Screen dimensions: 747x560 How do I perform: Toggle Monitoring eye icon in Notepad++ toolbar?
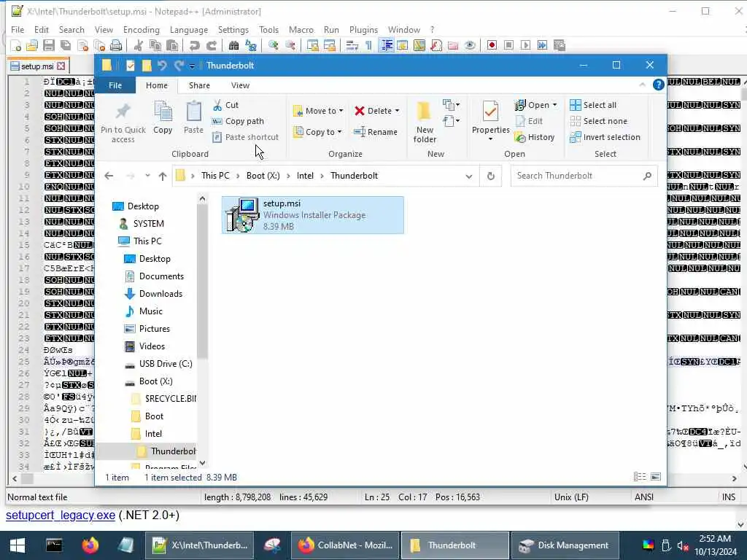[x=470, y=45]
